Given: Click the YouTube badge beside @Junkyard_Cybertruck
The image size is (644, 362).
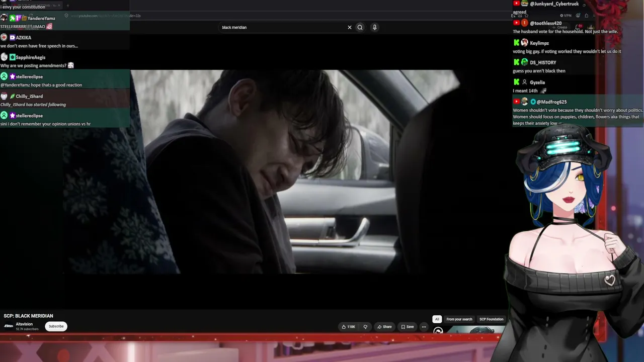Looking at the screenshot, I should pyautogui.click(x=516, y=4).
